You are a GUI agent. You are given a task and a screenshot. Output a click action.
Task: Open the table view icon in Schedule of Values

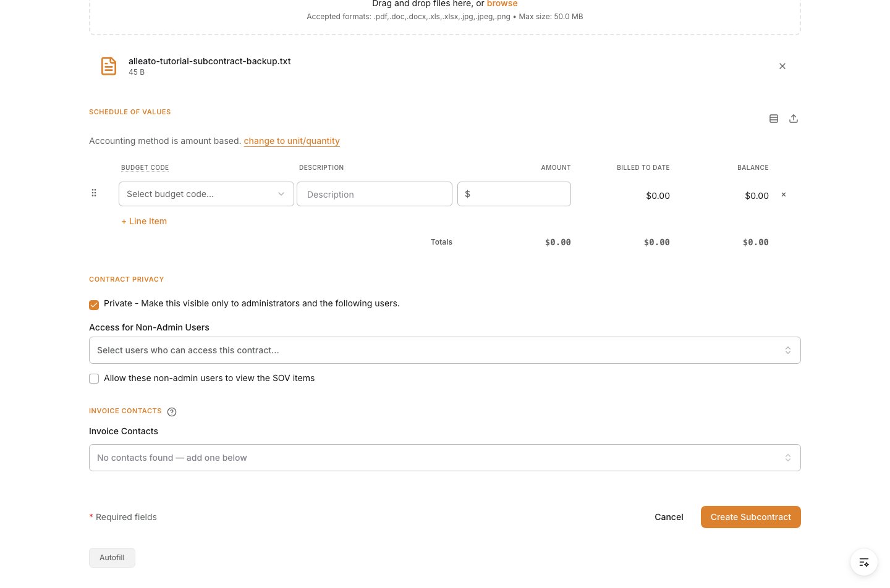click(x=774, y=119)
